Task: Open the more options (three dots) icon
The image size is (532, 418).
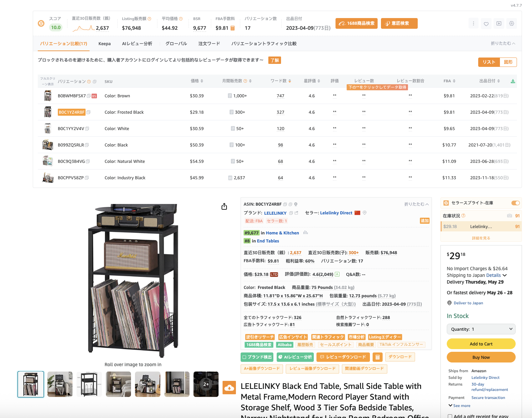Action: (x=473, y=23)
